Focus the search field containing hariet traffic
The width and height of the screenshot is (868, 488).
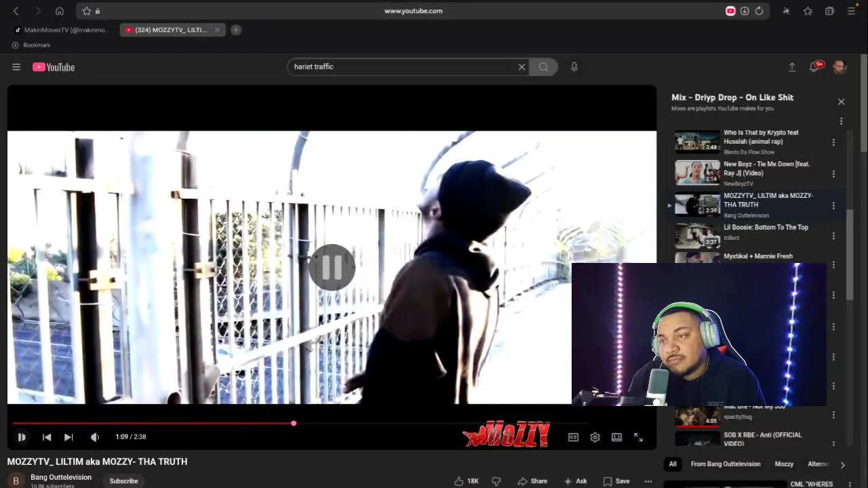(403, 67)
